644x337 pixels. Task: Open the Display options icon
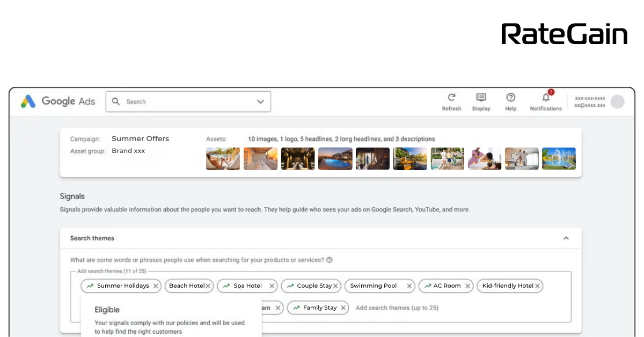point(481,98)
